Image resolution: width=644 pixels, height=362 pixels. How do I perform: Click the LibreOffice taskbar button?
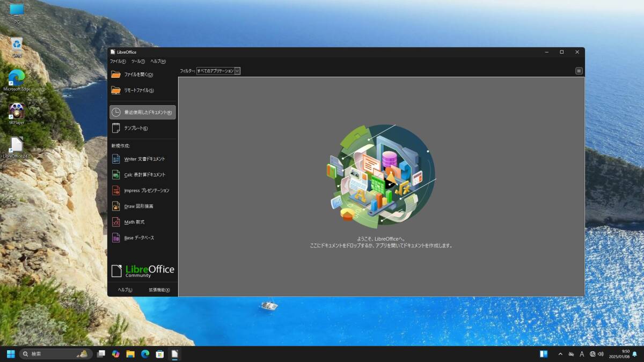click(x=174, y=354)
